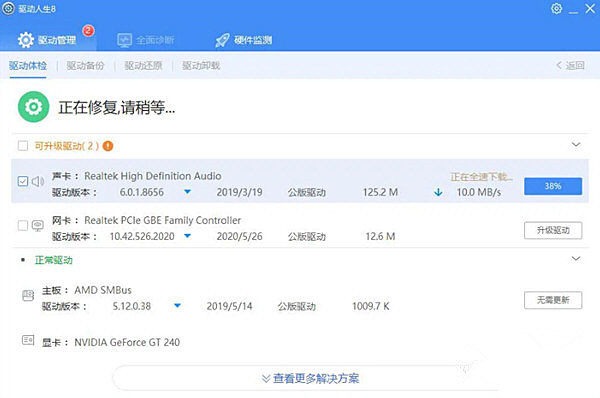This screenshot has width=600, height=398.
Task: Click the sound card speaker icon
Action: point(38,181)
